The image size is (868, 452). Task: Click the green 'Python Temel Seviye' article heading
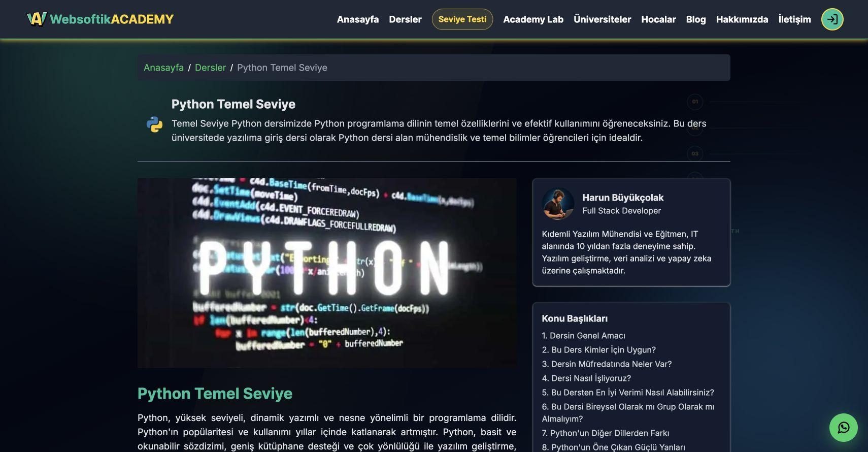(215, 394)
